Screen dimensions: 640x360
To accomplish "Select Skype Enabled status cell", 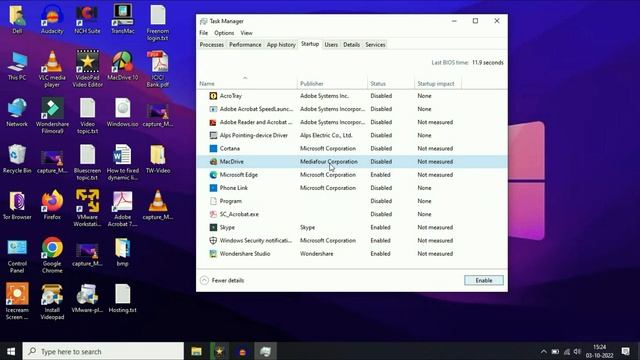I will click(380, 227).
